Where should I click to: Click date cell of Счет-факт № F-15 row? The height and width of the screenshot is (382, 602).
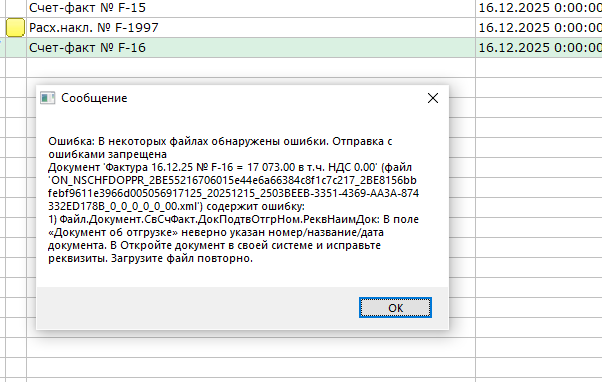(x=539, y=8)
